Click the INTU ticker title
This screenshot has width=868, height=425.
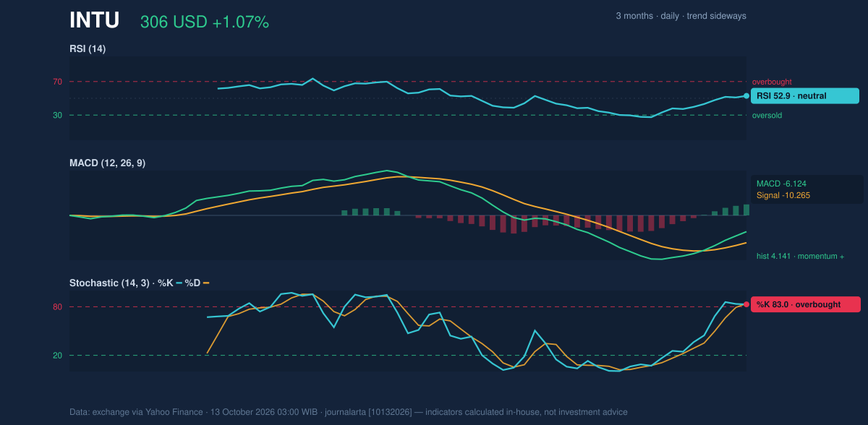(x=94, y=20)
